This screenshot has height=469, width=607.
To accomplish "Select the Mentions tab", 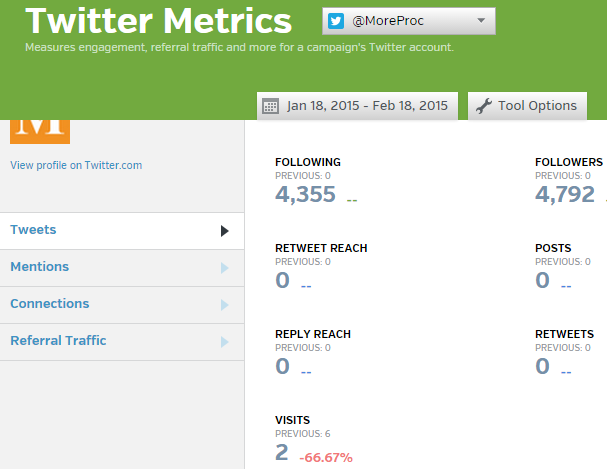I will tap(122, 268).
